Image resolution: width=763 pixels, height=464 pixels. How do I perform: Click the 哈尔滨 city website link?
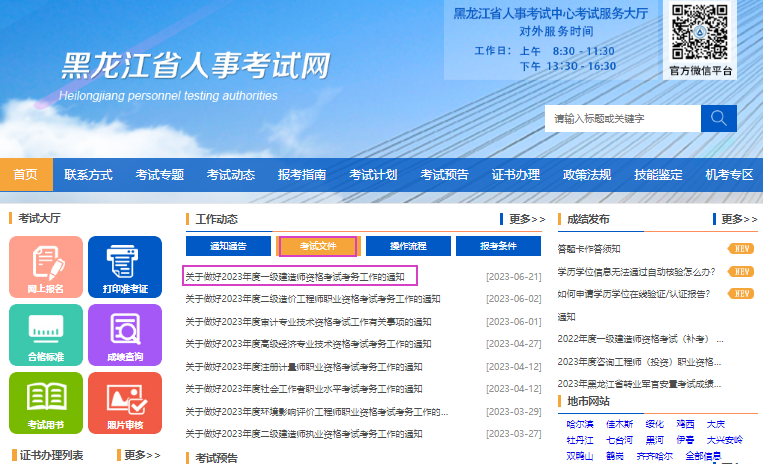(580, 425)
